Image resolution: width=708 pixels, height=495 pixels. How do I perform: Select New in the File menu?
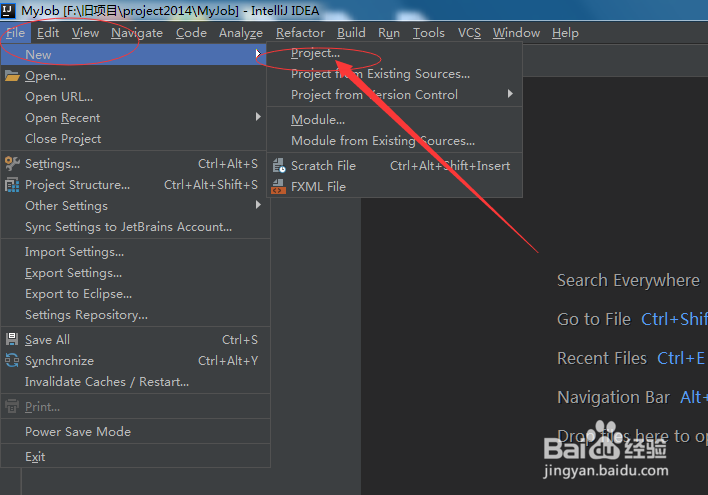(x=134, y=55)
